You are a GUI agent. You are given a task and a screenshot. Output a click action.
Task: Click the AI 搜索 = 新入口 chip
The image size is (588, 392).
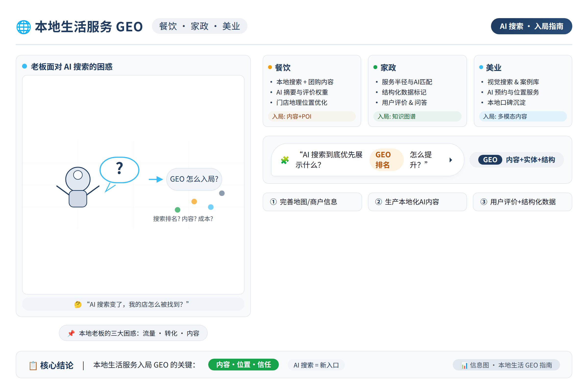tap(316, 365)
